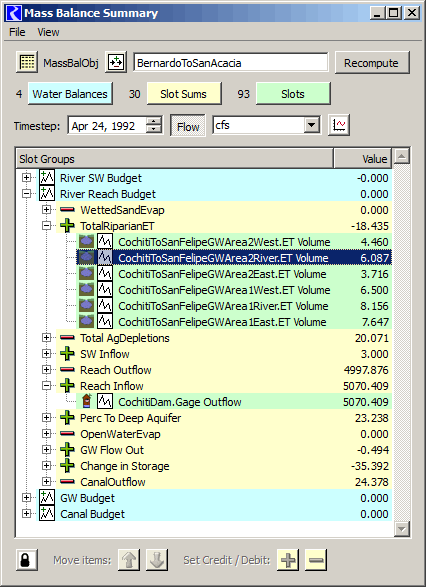426x587 pixels.
Task: Click the CochitiDam gage object icon
Action: [87, 402]
